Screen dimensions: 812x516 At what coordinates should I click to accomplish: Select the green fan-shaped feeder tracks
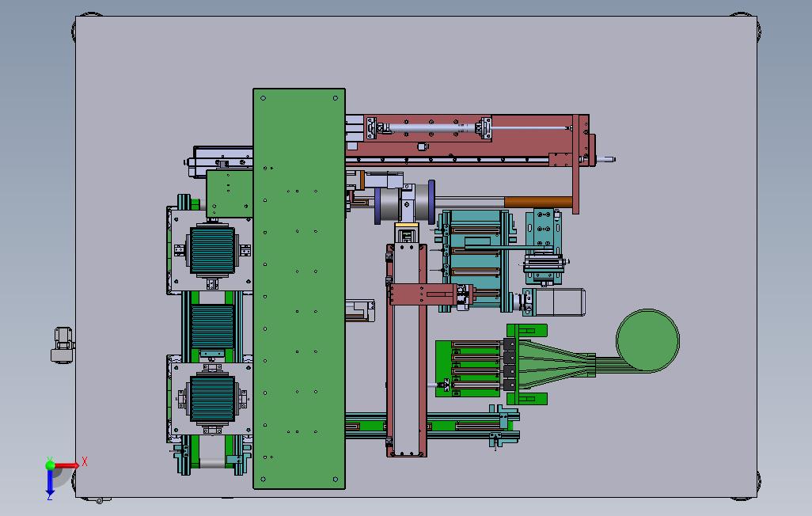click(x=556, y=362)
